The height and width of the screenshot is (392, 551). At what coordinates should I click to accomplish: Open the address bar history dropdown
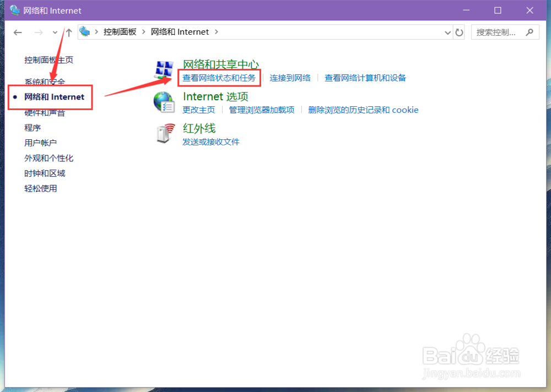tap(447, 32)
